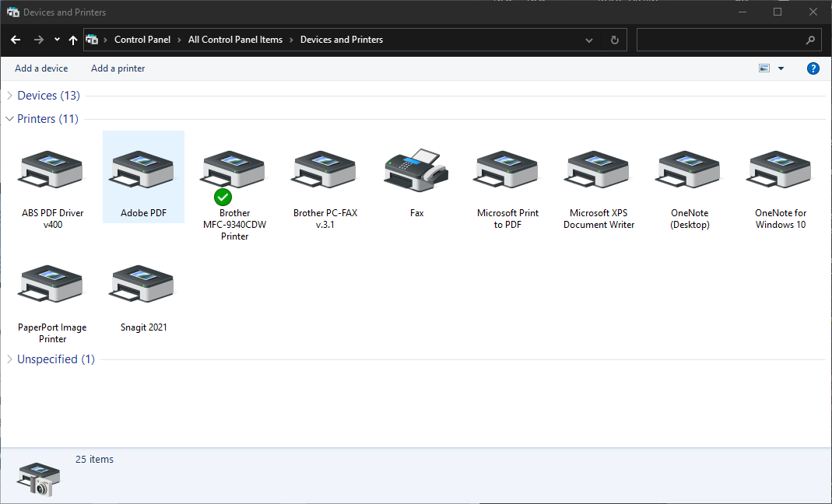The height and width of the screenshot is (504, 832).
Task: Navigate to All Control Panel Items
Action: (x=235, y=39)
